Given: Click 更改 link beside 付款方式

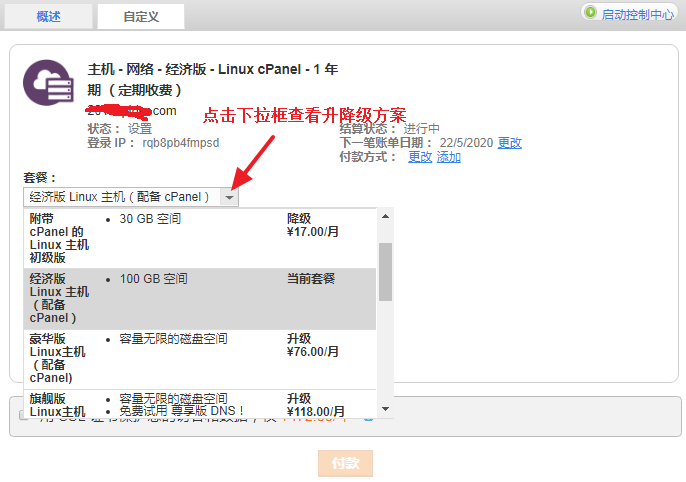Looking at the screenshot, I should pyautogui.click(x=420, y=157).
